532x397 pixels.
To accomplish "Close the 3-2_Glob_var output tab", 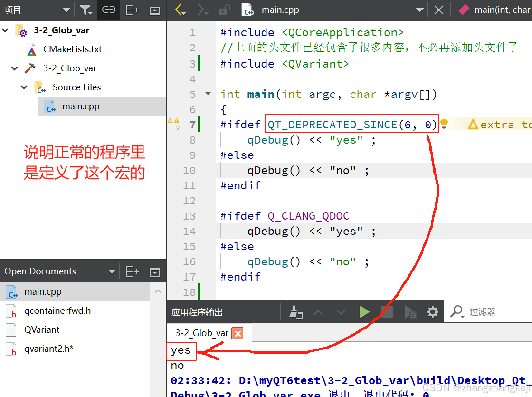I will click(237, 333).
